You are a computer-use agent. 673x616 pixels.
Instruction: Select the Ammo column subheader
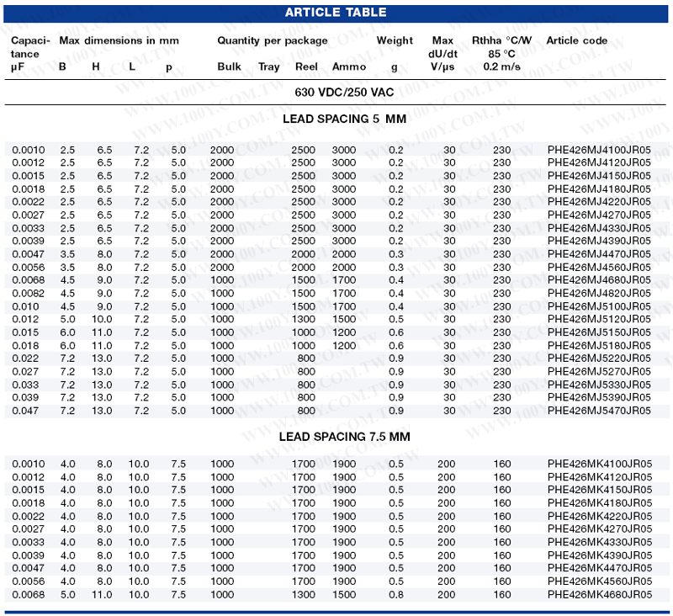tap(349, 66)
